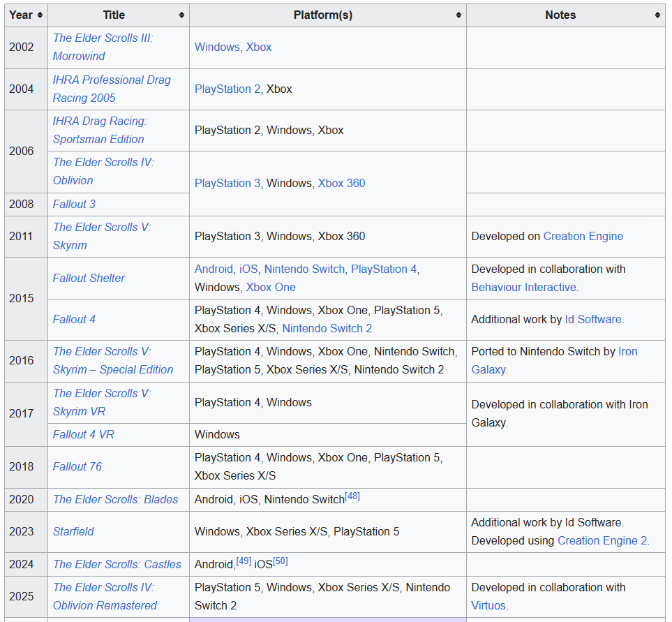Follow the Behaviour Interactive link
The height and width of the screenshot is (622, 672).
tap(524, 287)
